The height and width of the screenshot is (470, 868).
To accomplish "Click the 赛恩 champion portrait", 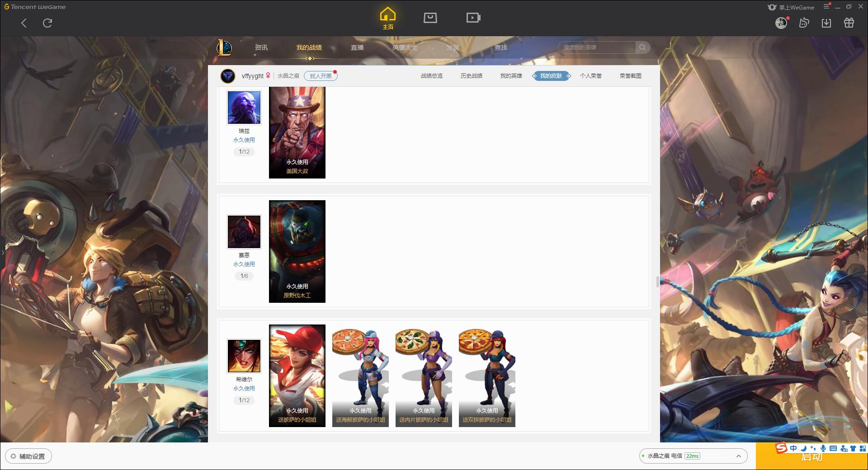I will pyautogui.click(x=244, y=231).
